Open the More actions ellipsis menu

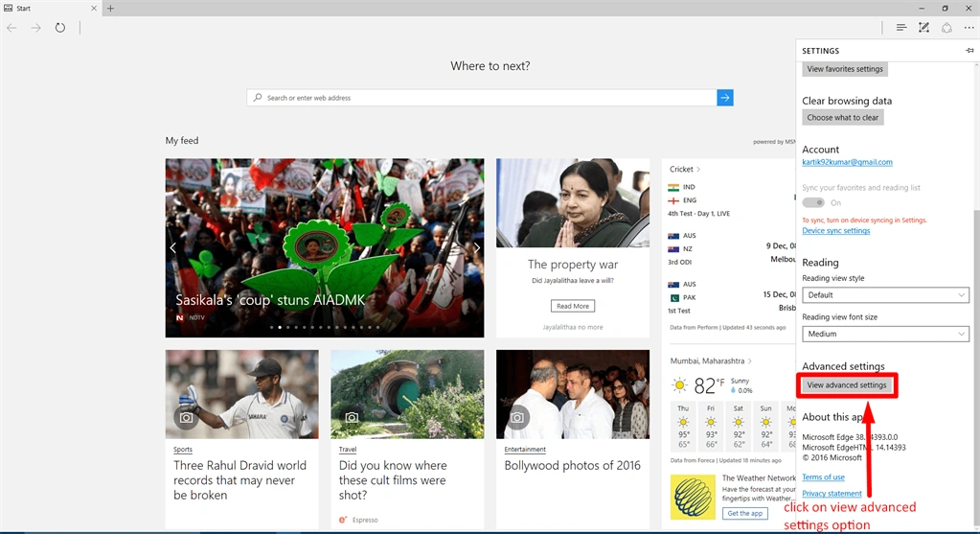click(x=969, y=28)
